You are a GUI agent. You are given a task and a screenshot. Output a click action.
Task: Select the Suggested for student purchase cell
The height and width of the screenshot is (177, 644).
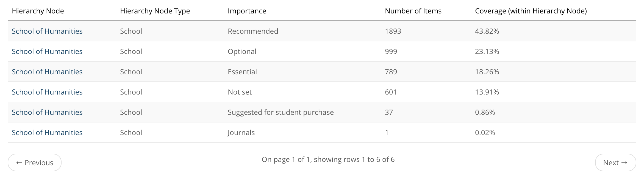coord(281,112)
